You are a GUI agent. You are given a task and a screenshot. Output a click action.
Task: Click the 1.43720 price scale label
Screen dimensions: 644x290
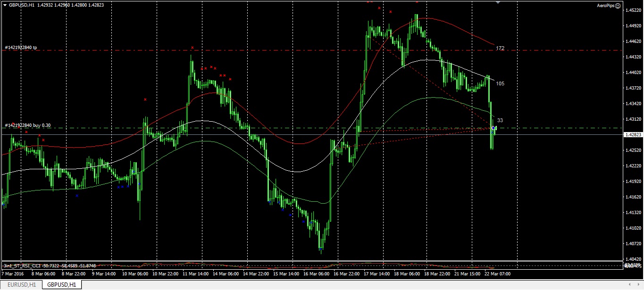(x=633, y=88)
